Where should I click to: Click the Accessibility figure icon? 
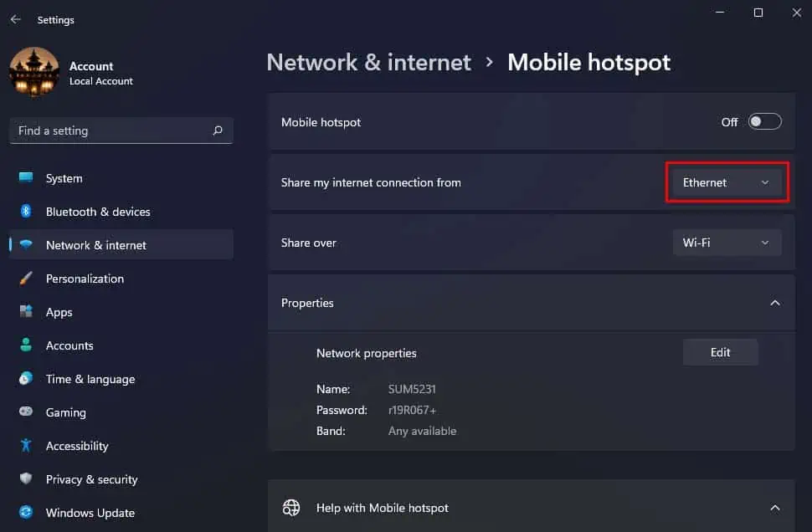pos(26,446)
